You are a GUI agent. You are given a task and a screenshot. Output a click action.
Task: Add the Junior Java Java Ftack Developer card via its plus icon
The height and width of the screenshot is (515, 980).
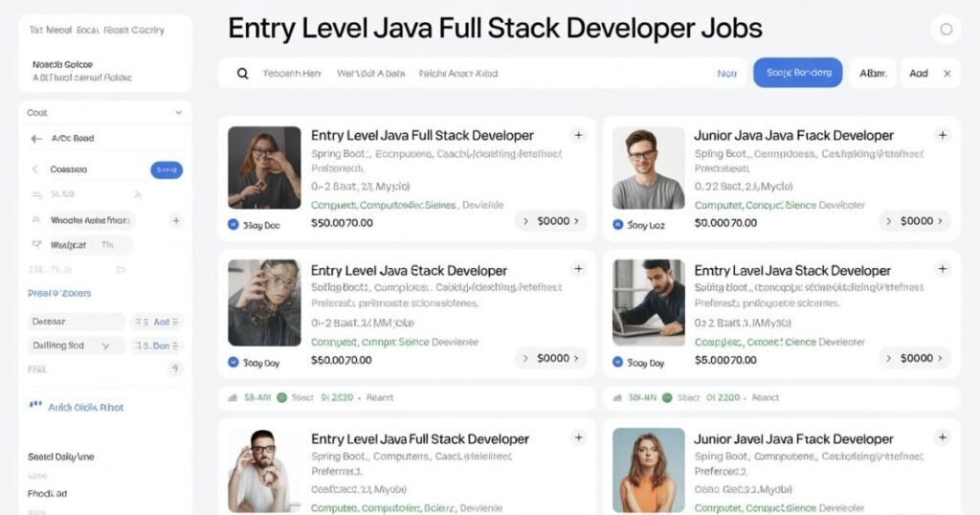click(942, 135)
